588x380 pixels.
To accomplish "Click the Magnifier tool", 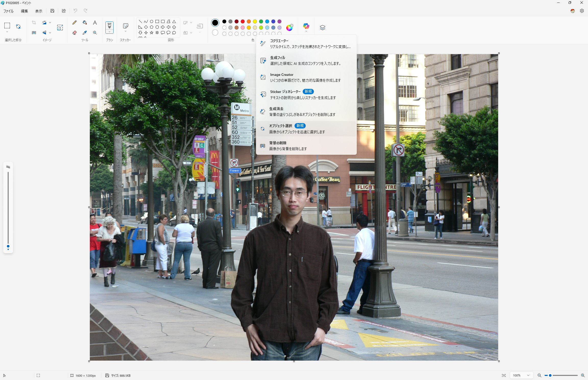I will point(95,33).
